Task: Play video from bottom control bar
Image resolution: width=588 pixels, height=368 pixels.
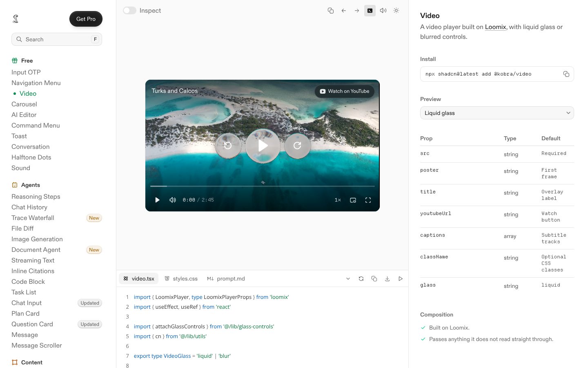Action: [157, 200]
